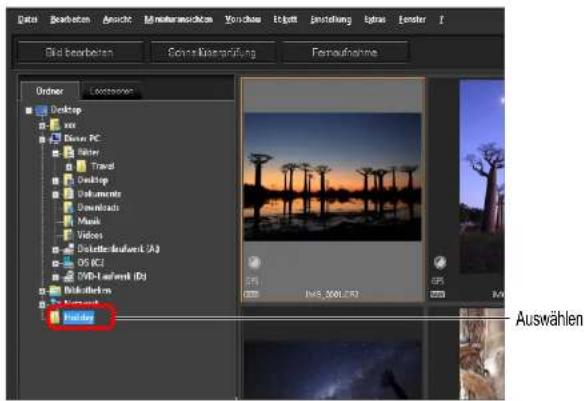Screen dimensions: 584x401
Task: Collapse the Desktop root tree node
Action: point(29,110)
